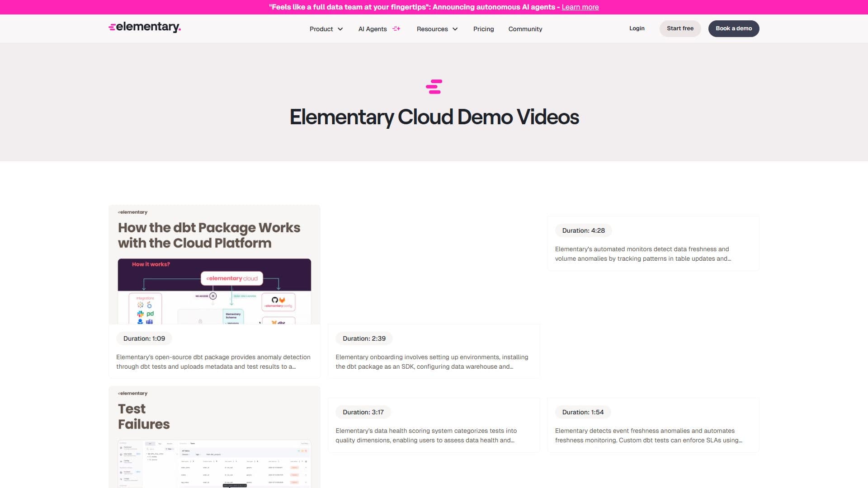The width and height of the screenshot is (868, 488).
Task: Open the Elementary onboarding description text
Action: tap(432, 362)
